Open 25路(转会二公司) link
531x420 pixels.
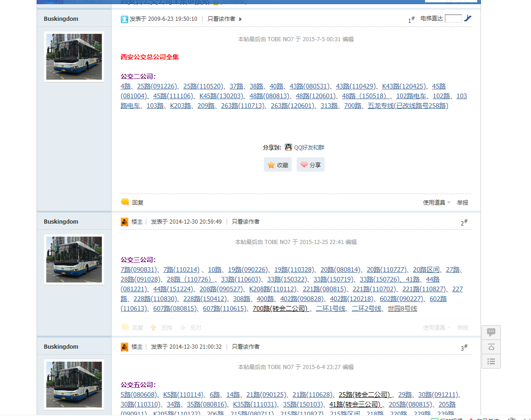coord(364,395)
